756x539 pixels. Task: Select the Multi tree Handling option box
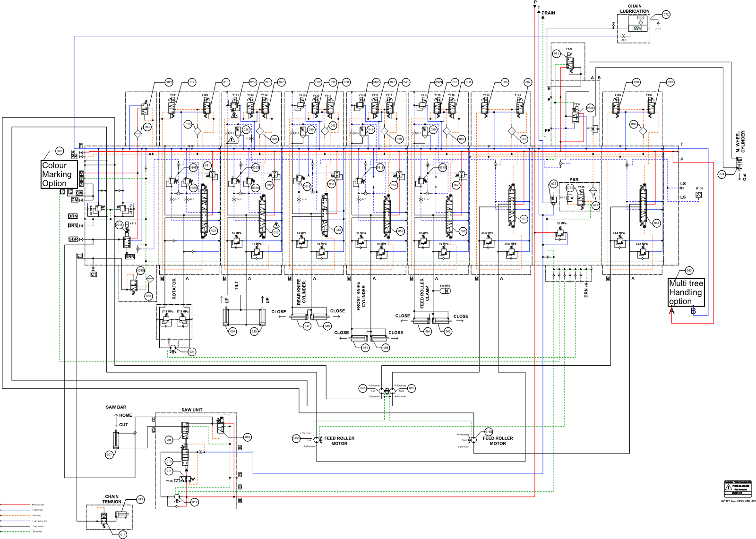(687, 292)
